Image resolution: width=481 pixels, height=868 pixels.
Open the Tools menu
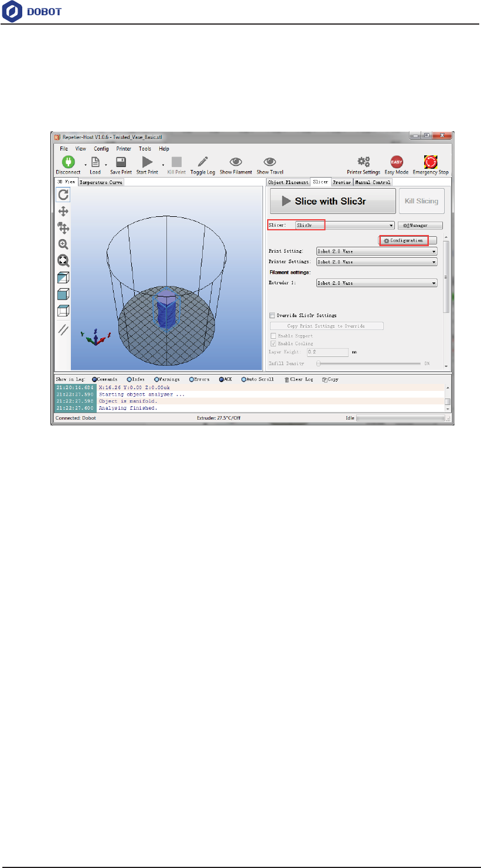[x=145, y=149]
